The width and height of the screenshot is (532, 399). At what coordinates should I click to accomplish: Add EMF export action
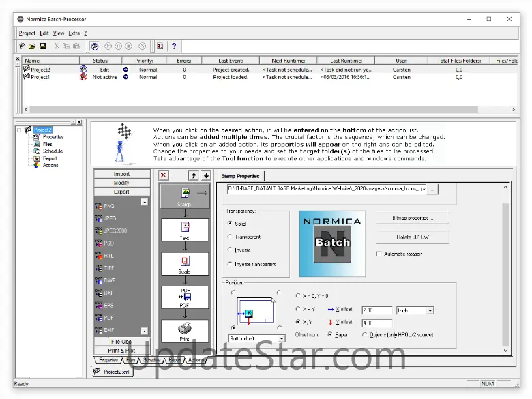click(105, 330)
